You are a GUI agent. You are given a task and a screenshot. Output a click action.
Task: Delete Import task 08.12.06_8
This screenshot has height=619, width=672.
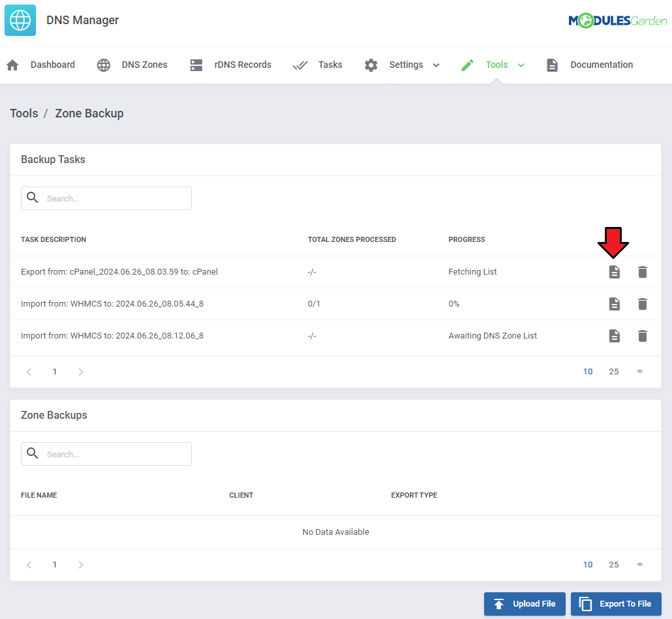click(x=643, y=336)
